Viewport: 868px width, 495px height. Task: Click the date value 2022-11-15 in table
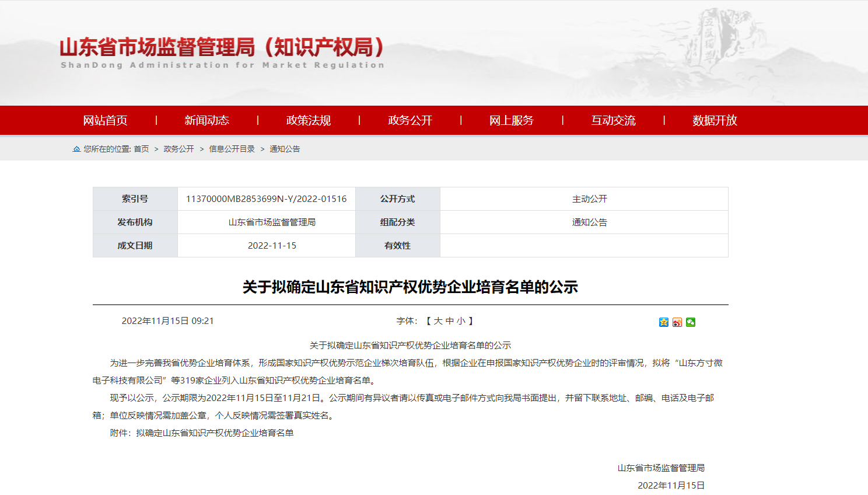pos(272,246)
